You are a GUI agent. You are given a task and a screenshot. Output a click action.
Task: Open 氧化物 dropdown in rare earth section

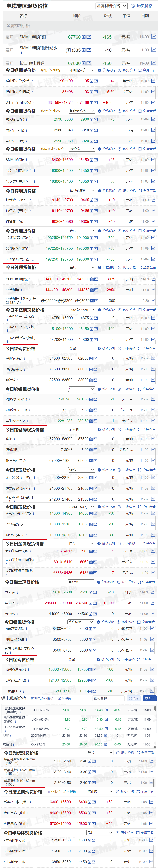81,582
